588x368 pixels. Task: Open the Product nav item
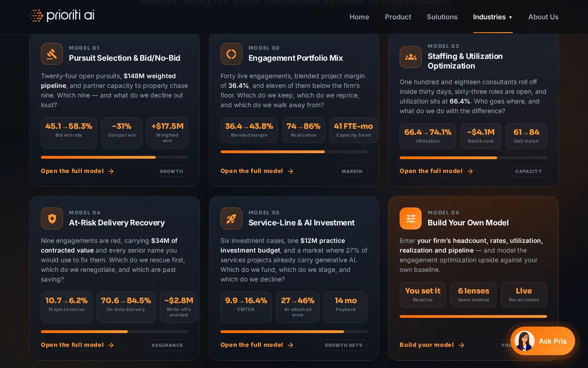398,17
